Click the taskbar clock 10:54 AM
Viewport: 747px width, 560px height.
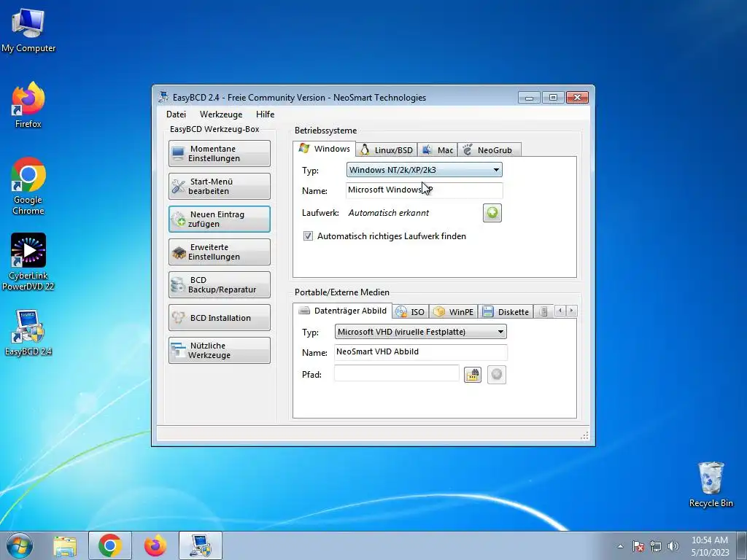710,546
